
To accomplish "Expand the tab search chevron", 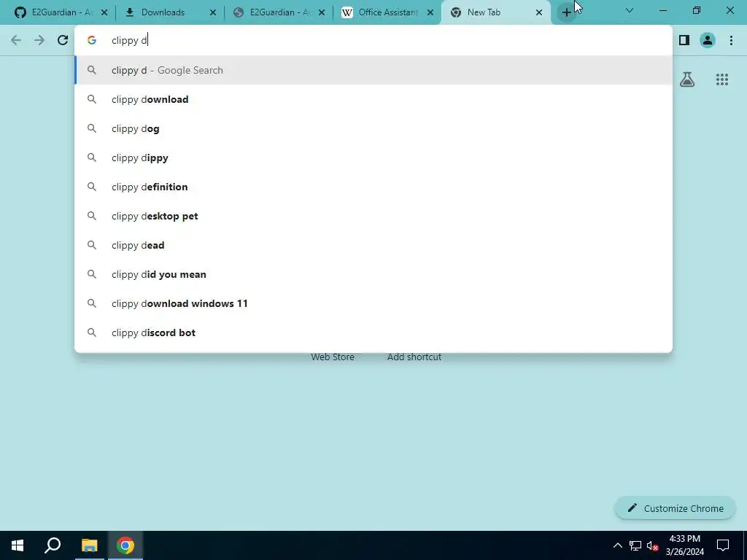I will (630, 10).
